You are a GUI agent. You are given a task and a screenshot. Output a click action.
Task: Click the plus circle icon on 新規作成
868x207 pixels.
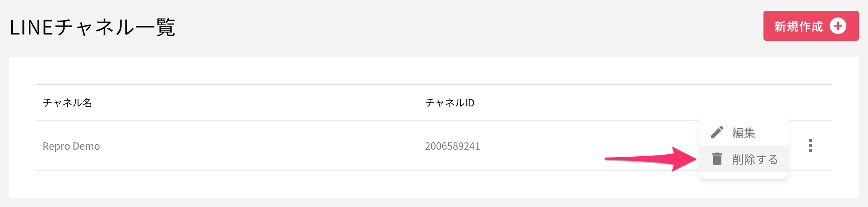[838, 26]
